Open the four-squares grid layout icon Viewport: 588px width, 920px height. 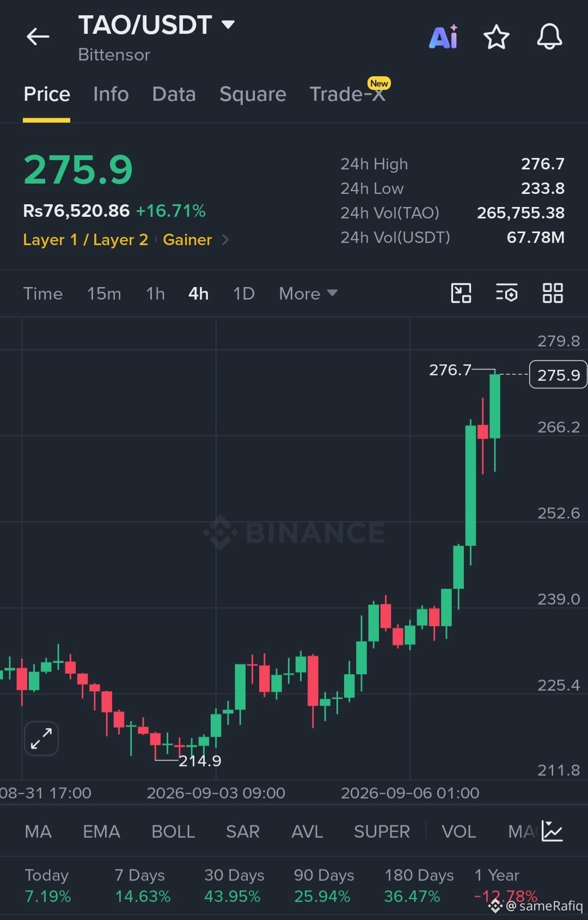[x=553, y=293]
